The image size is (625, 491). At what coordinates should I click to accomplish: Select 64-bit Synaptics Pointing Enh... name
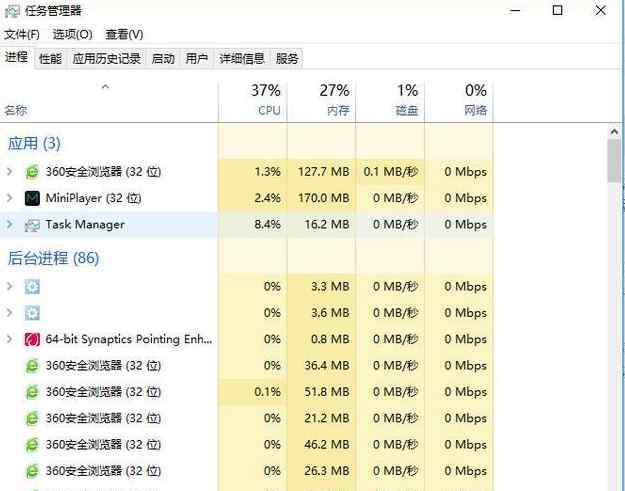click(x=129, y=339)
